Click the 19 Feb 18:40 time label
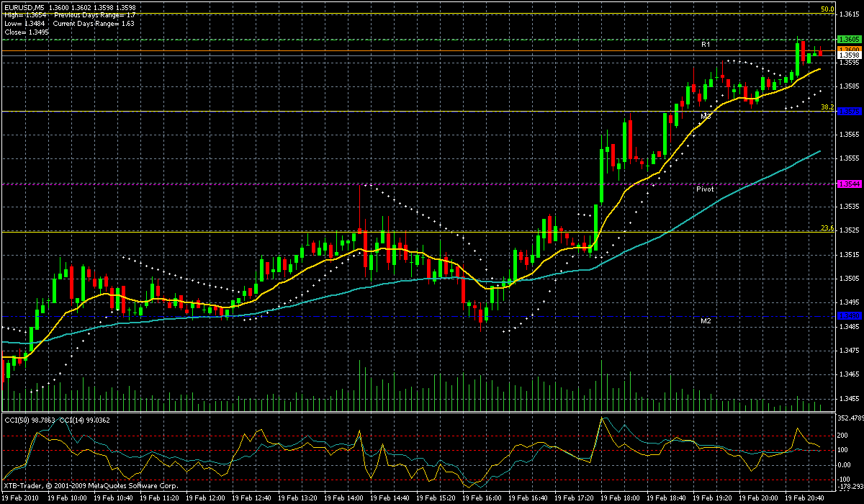864x504 pixels. [667, 498]
